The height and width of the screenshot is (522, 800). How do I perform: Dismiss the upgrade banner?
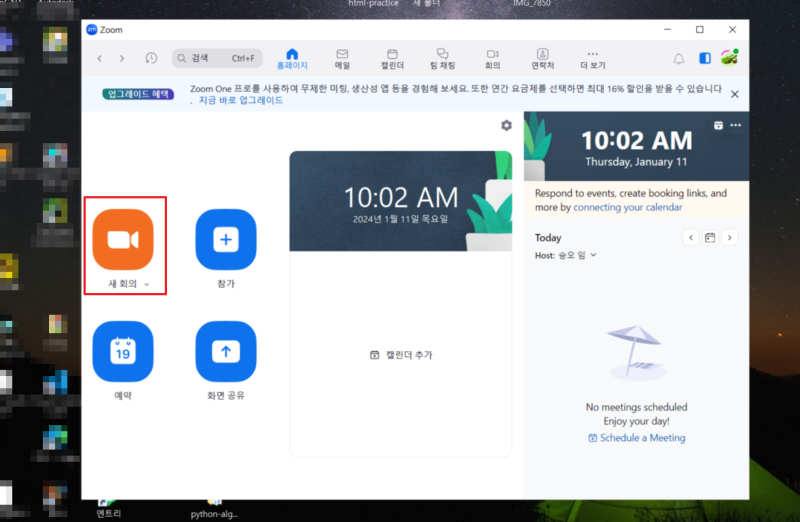tap(735, 94)
